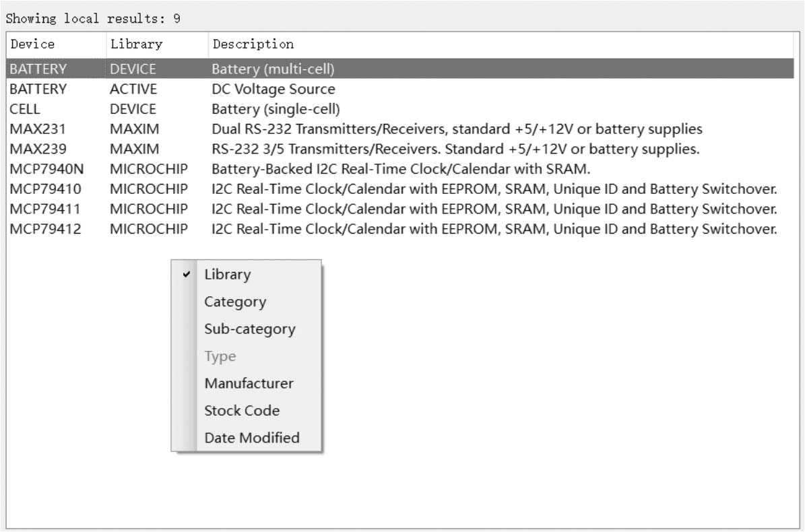Show the Stock Code column

tap(241, 411)
